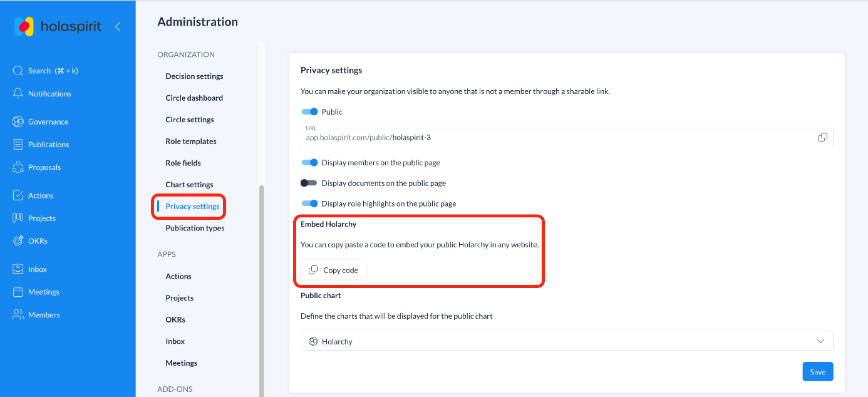Image resolution: width=868 pixels, height=397 pixels.
Task: Open Role fields
Action: 183,163
